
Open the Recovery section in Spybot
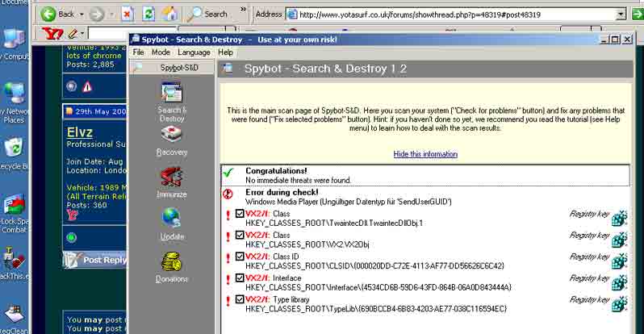[x=172, y=139]
